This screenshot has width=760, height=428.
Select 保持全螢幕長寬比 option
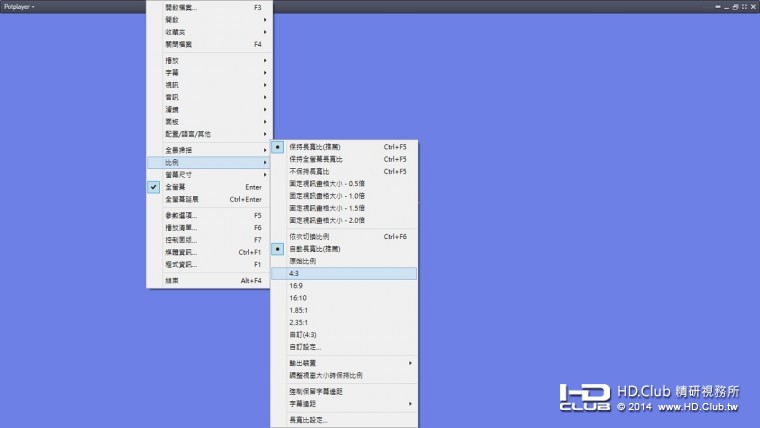[x=344, y=159]
